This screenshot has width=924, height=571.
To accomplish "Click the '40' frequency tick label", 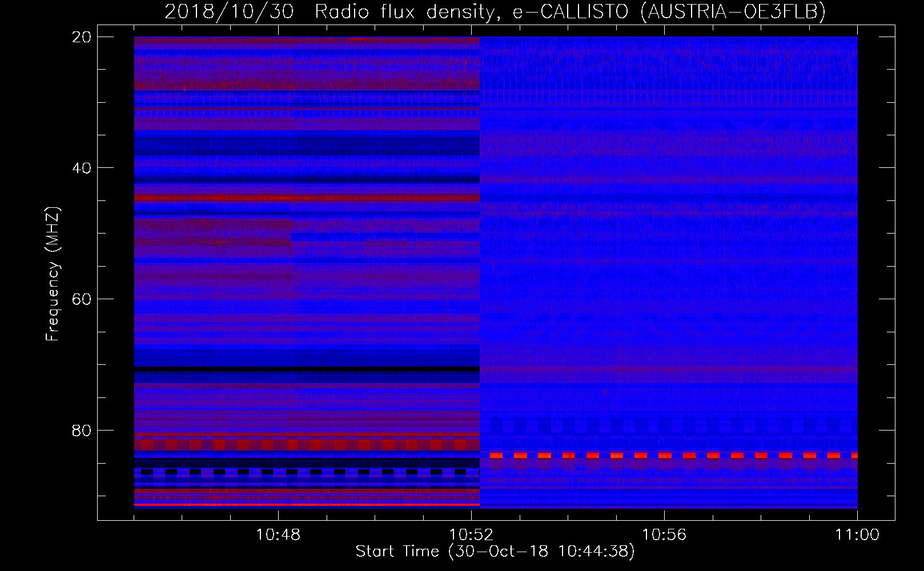I will [x=82, y=168].
